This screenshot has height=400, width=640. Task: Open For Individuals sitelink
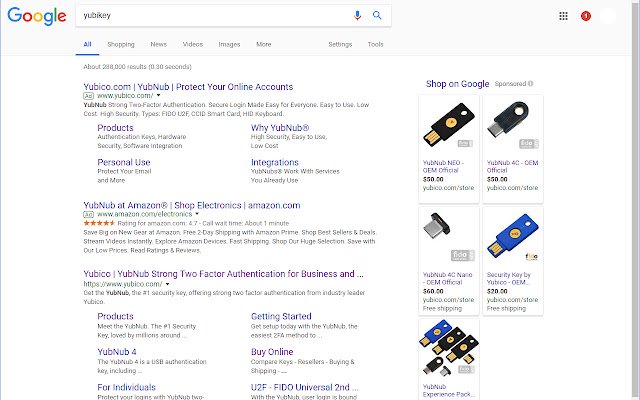click(127, 387)
